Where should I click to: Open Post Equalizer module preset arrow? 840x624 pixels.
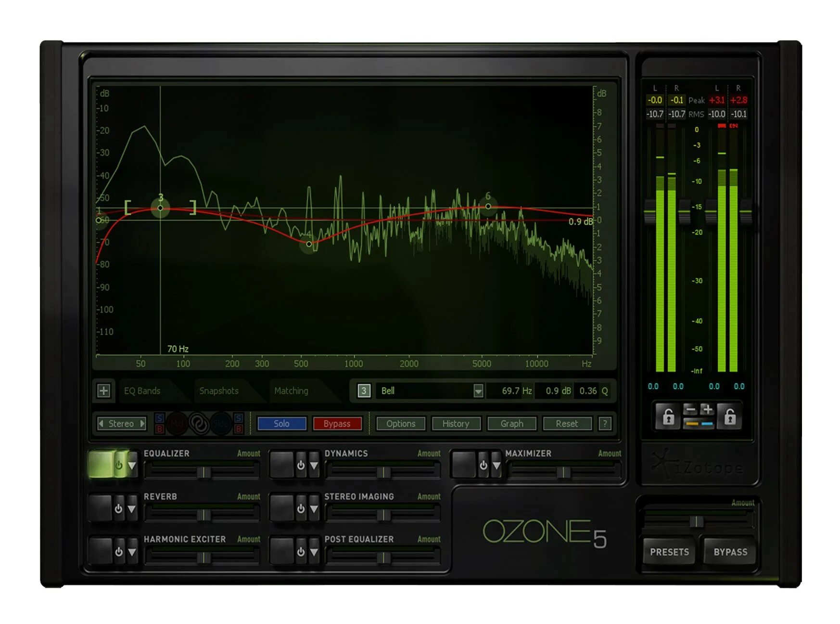pos(314,552)
